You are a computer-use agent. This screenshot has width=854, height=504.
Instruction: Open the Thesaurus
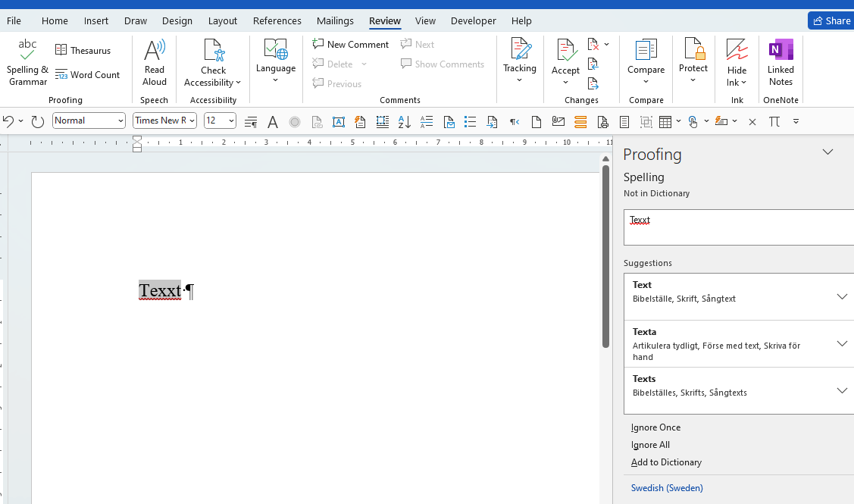[83, 50]
